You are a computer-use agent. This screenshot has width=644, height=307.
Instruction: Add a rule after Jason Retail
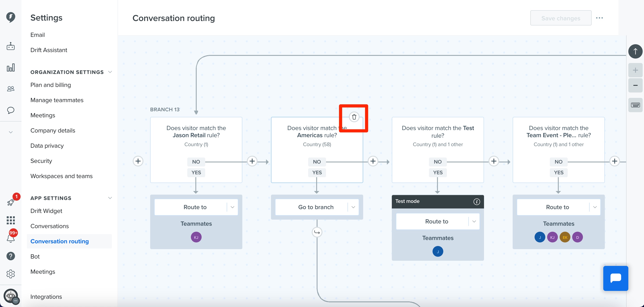pyautogui.click(x=252, y=161)
